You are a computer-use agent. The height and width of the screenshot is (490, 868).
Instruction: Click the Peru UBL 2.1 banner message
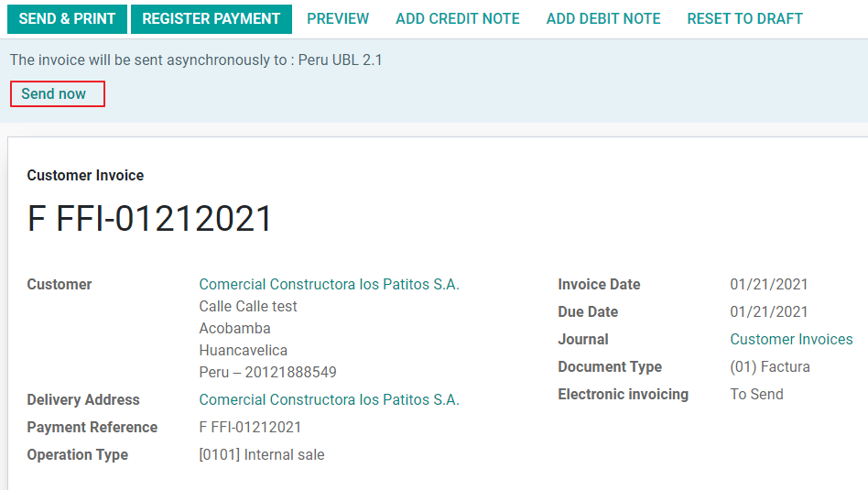click(196, 60)
